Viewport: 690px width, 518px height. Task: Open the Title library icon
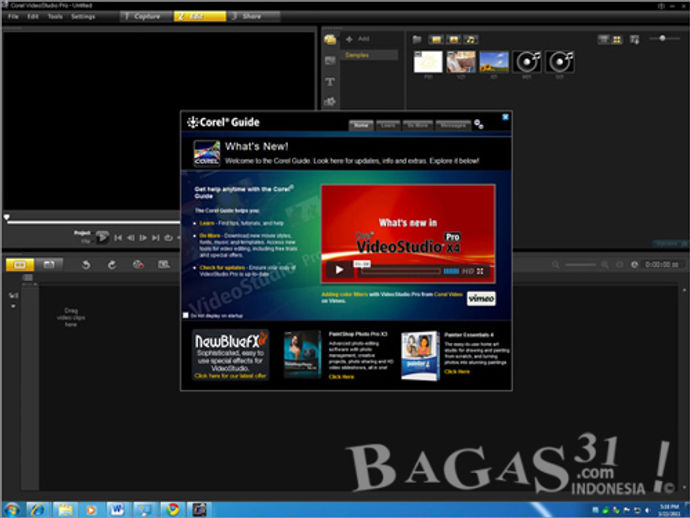point(330,81)
